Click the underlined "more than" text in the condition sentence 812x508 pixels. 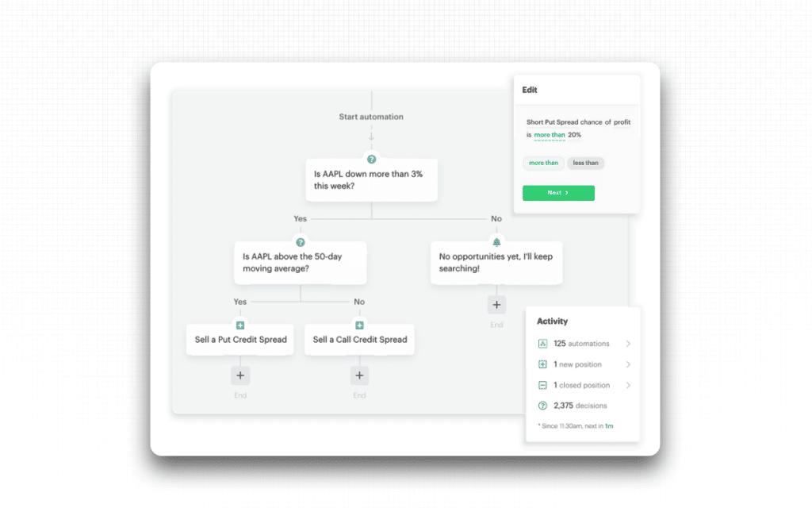[549, 135]
